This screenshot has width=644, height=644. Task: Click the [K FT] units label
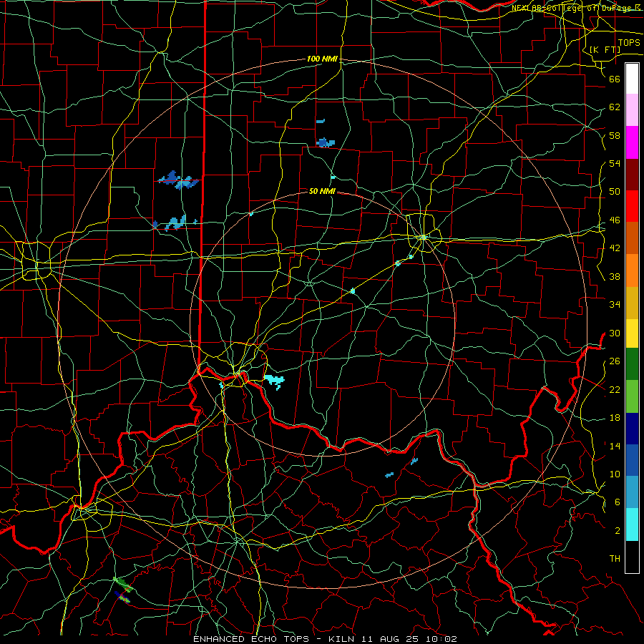coord(605,49)
